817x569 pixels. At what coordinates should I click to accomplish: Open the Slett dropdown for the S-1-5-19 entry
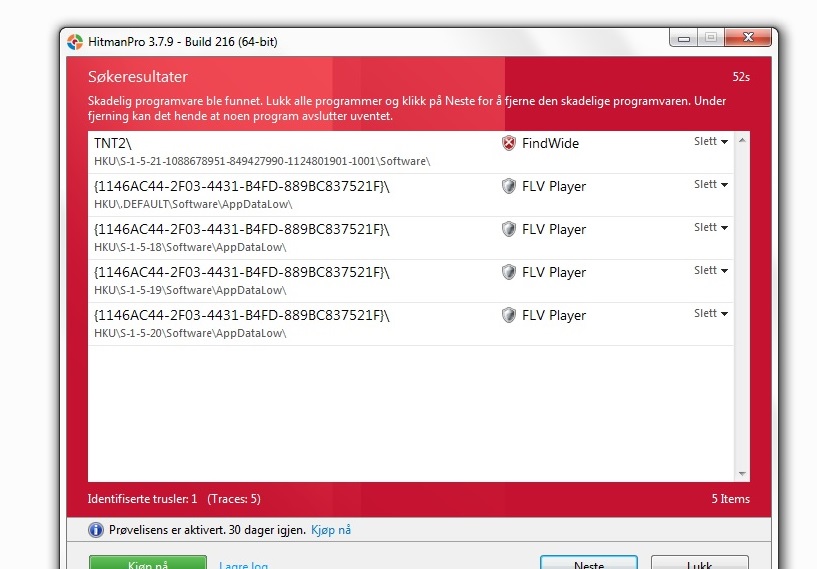711,270
